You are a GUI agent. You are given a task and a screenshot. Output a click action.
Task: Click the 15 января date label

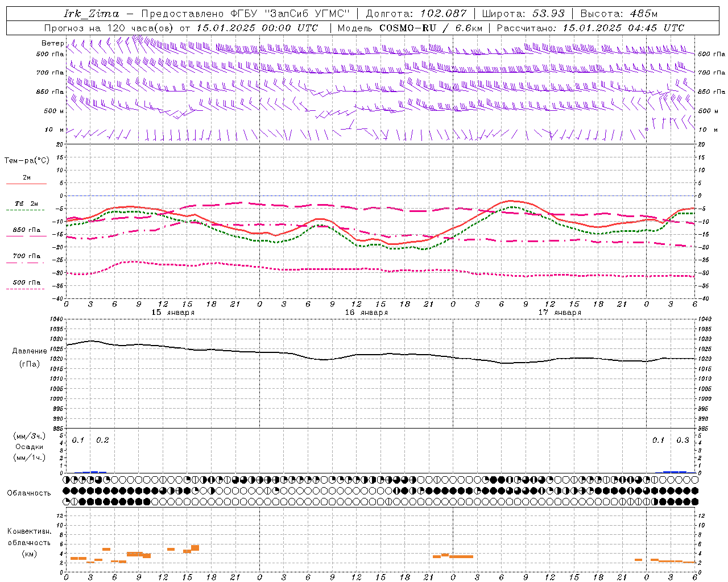173,313
